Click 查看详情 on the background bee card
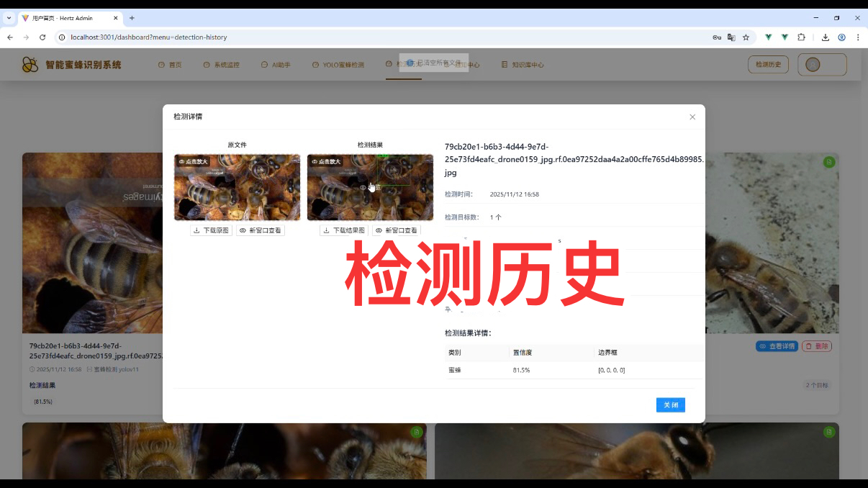 (x=777, y=346)
